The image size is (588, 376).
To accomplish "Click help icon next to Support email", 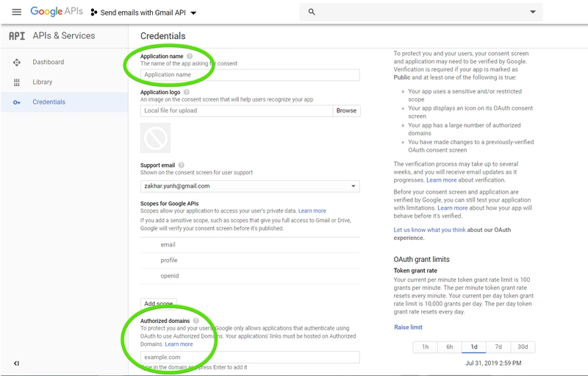I will tap(182, 165).
